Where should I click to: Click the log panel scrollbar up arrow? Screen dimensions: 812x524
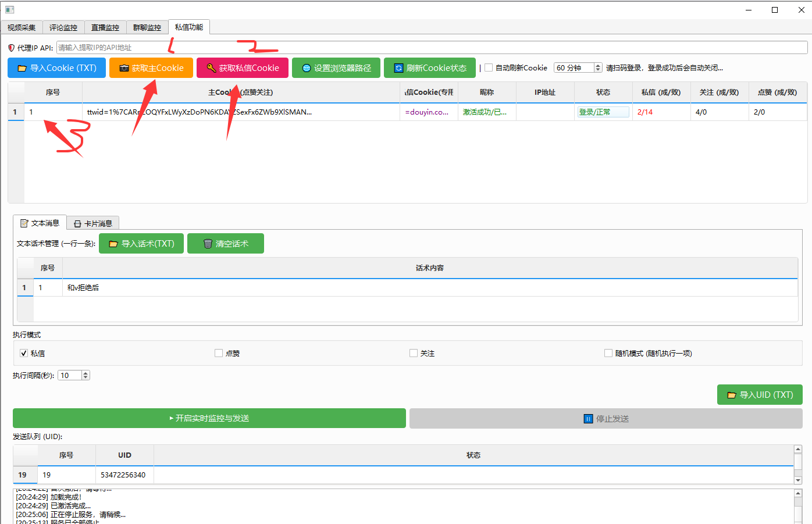tap(798, 493)
